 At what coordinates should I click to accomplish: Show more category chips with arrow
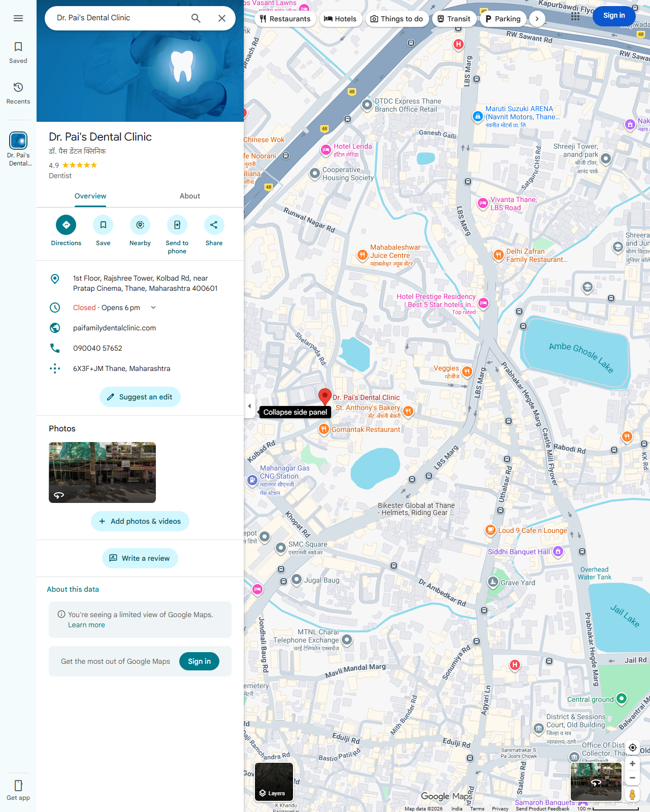tap(537, 19)
